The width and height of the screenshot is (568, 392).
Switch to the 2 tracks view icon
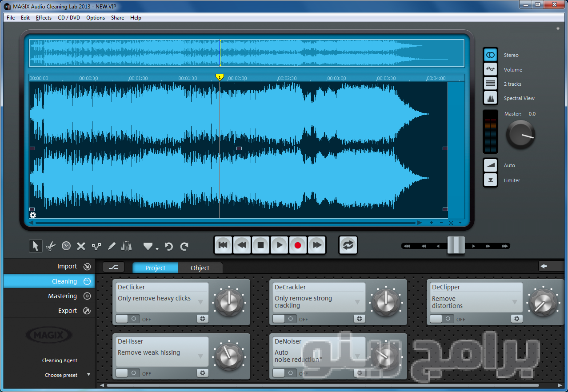pyautogui.click(x=490, y=83)
